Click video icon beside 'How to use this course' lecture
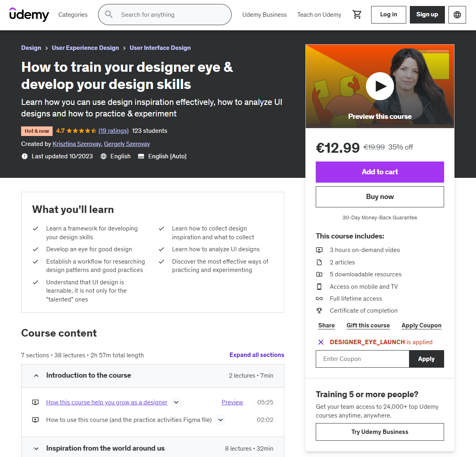Screen dimensions: 476x457 35,420
